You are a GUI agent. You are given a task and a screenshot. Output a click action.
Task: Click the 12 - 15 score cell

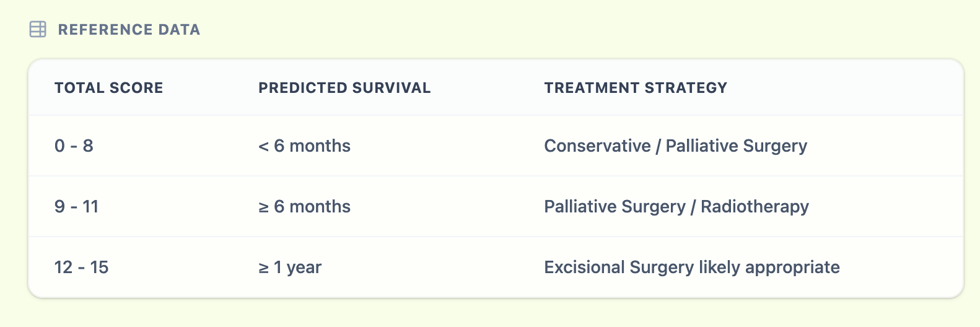pyautogui.click(x=81, y=268)
